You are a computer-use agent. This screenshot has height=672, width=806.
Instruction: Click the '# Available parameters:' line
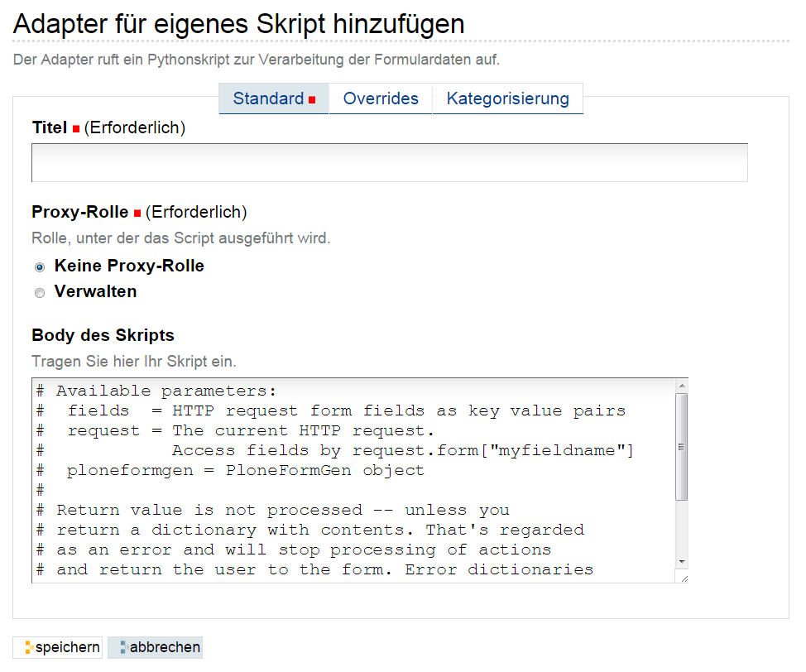pos(156,391)
